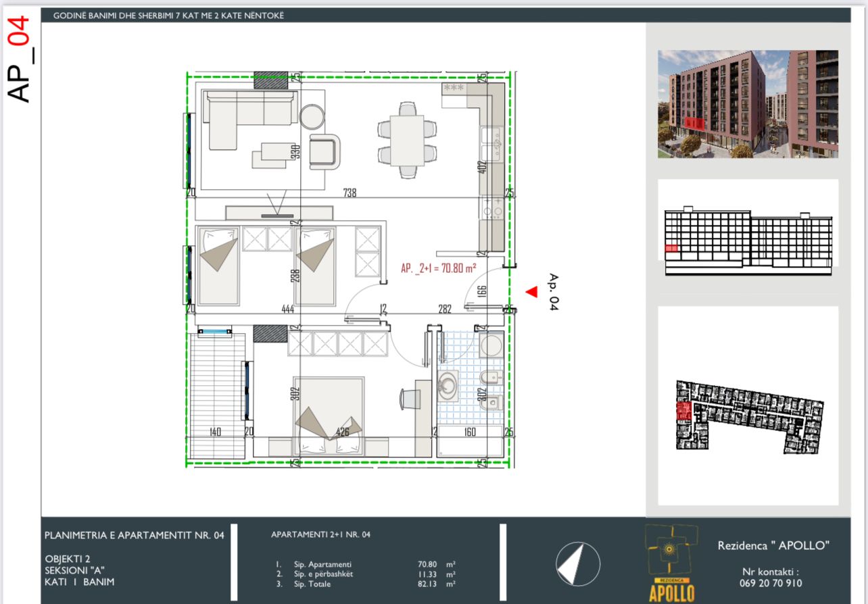Click the Sip. Totale 82.13 m² row

click(365, 584)
